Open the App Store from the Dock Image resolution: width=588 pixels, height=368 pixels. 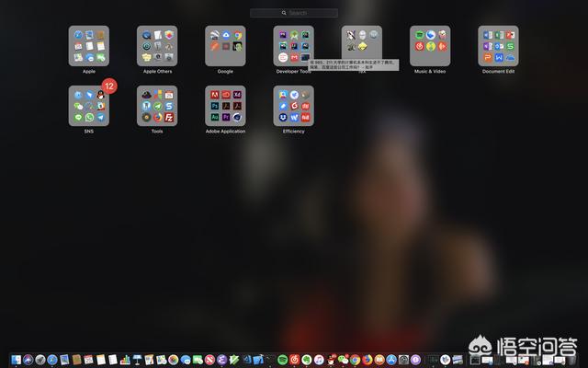pos(391,360)
